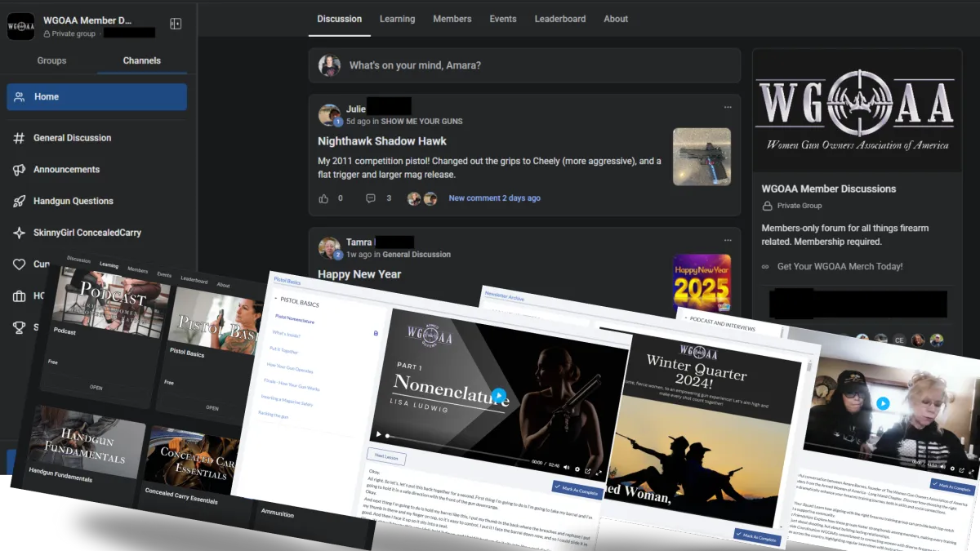Open the Members tab
The height and width of the screenshot is (551, 980).
(x=452, y=19)
